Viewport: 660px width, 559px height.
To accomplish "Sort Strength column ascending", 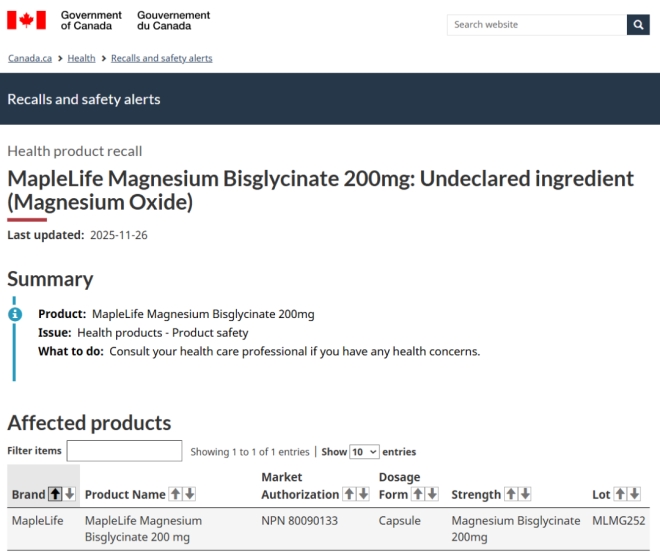I will [511, 494].
